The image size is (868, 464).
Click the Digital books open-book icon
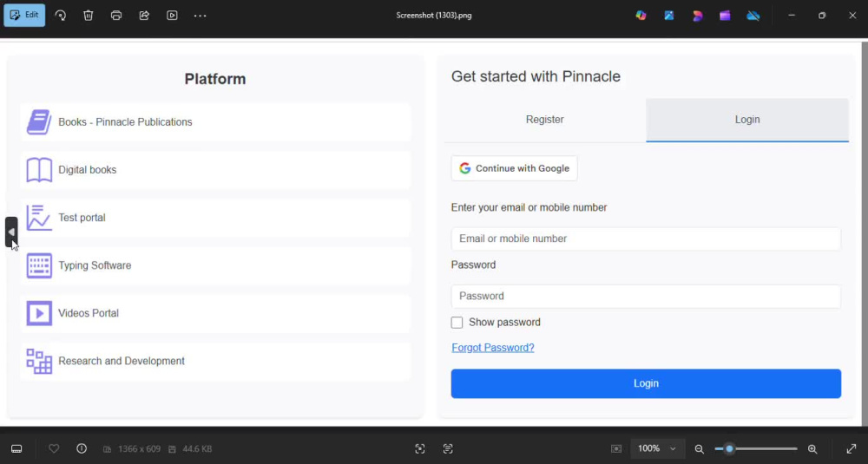[39, 170]
